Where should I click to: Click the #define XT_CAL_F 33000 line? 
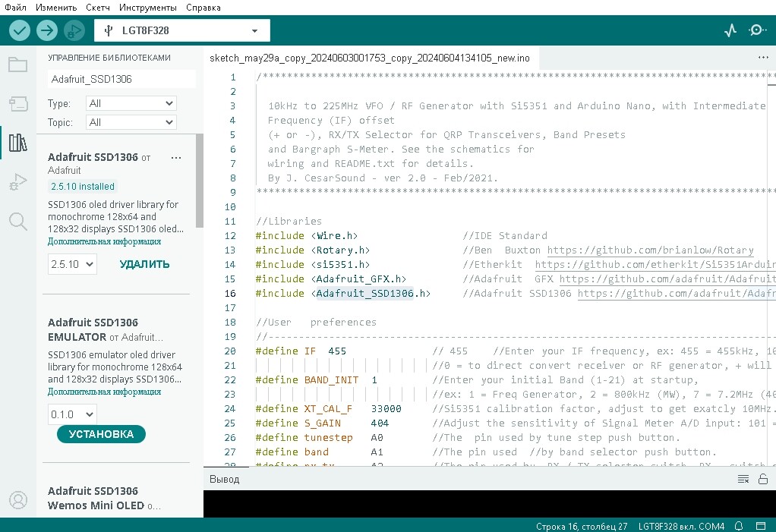[x=328, y=409]
